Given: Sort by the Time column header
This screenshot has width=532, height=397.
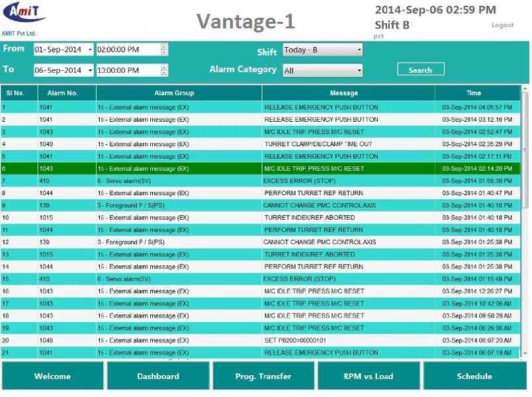Looking at the screenshot, I should point(477,93).
